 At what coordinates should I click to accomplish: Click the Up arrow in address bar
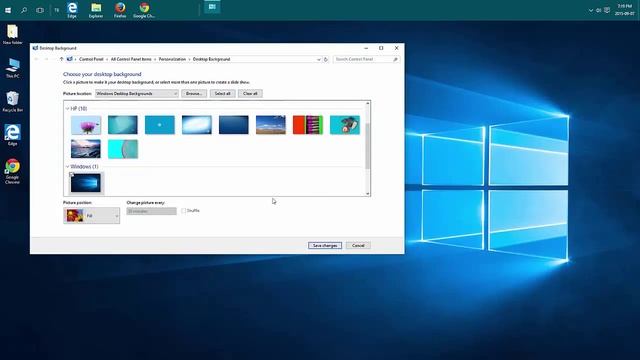tap(61, 59)
